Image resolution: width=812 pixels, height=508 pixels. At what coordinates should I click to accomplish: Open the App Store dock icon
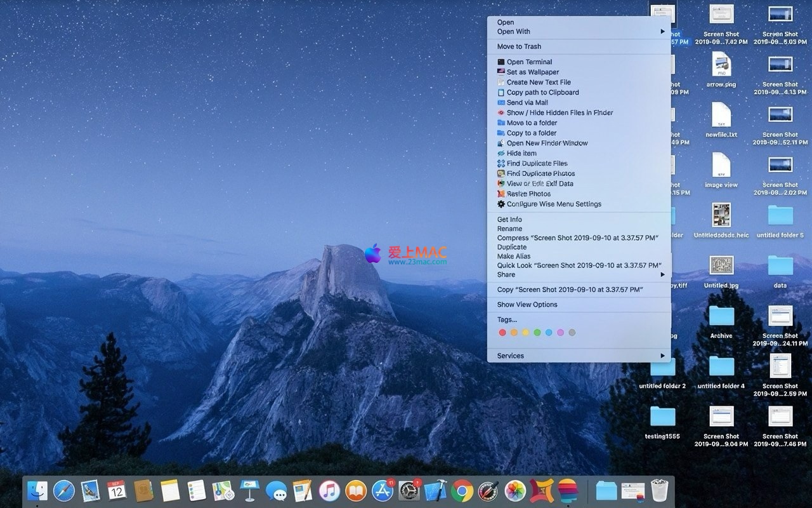tap(383, 491)
